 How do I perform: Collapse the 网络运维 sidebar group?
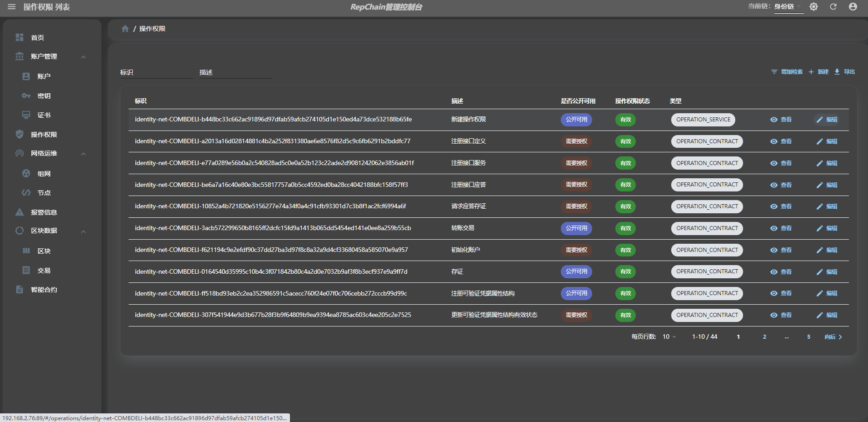coord(52,153)
